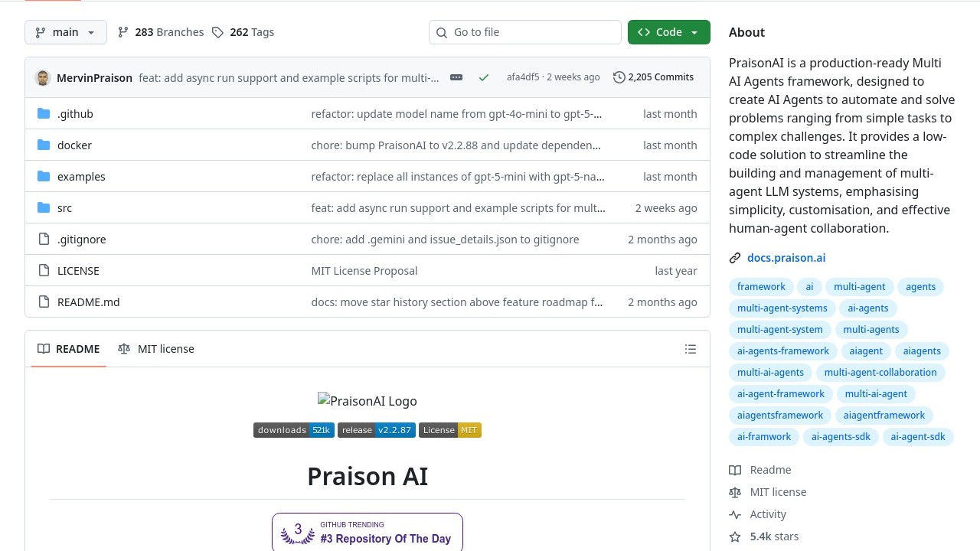
Task: Click the multi-agent topic tag
Action: pos(859,287)
